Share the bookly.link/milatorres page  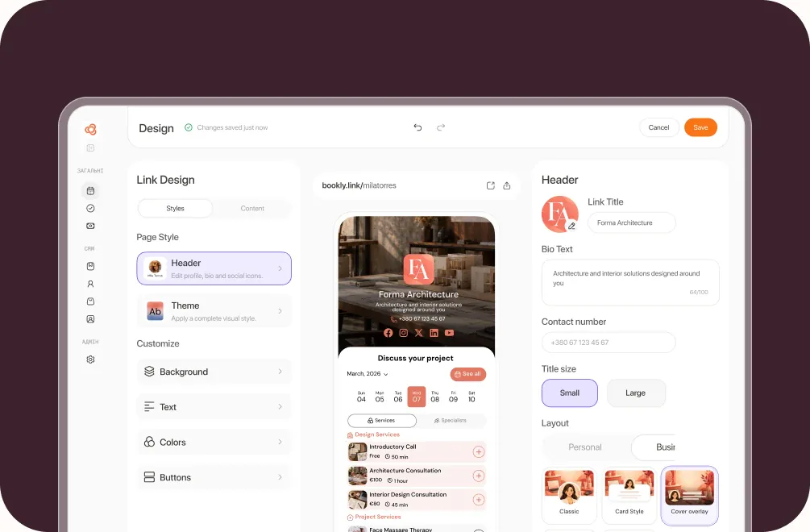click(507, 185)
